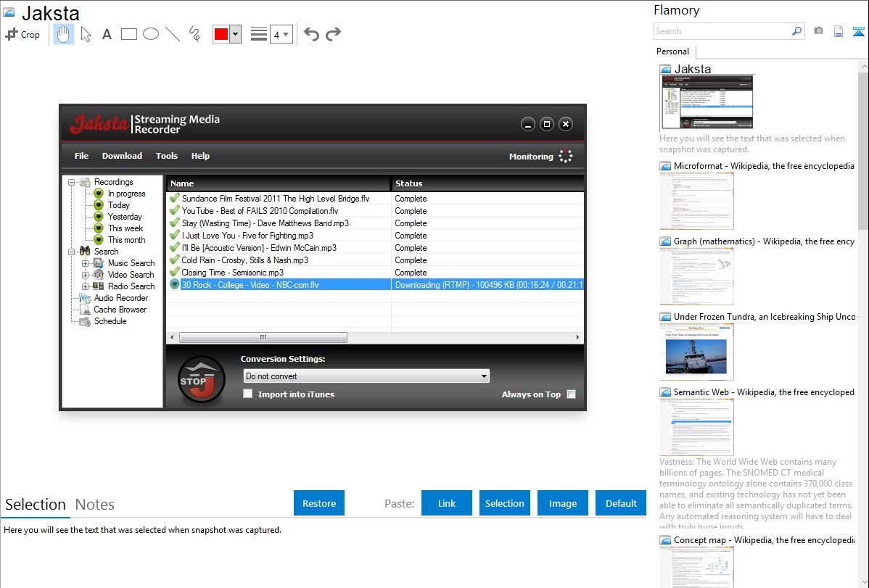Click the search magnifier icon

click(797, 31)
